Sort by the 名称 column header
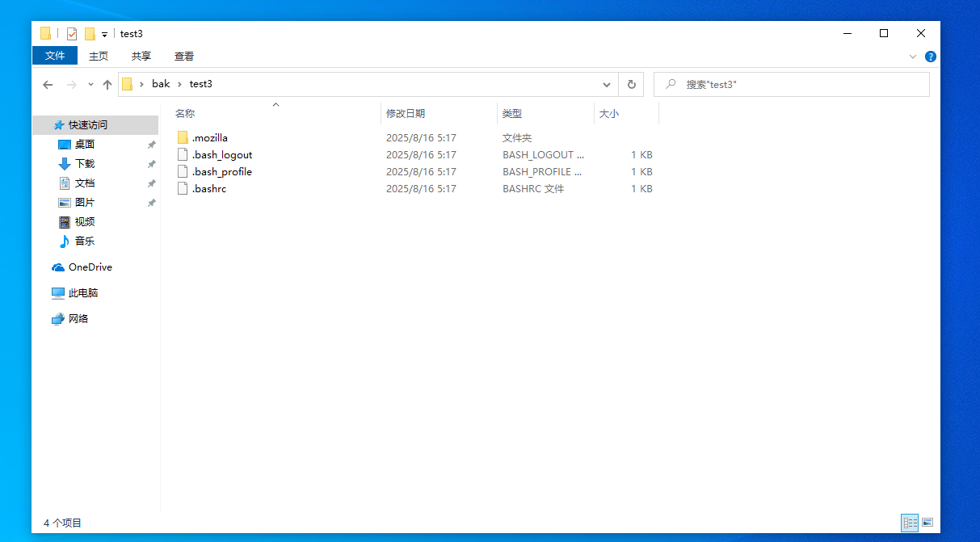The height and width of the screenshot is (542, 980). click(185, 114)
